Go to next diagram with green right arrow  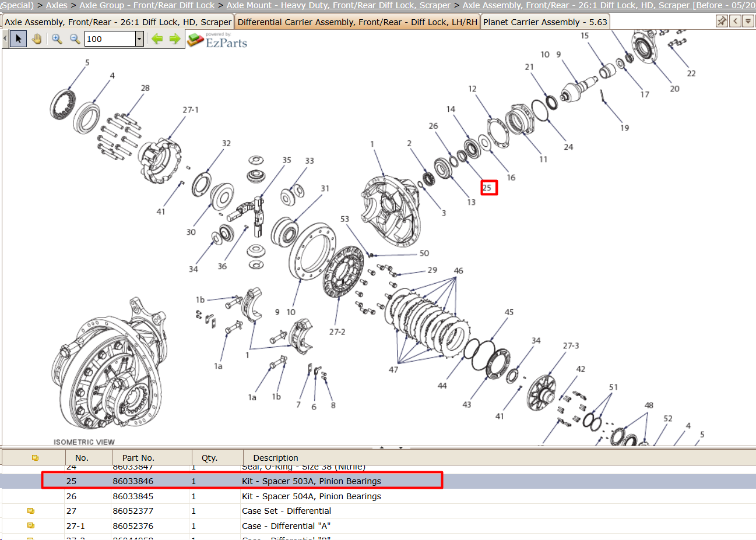coord(175,39)
